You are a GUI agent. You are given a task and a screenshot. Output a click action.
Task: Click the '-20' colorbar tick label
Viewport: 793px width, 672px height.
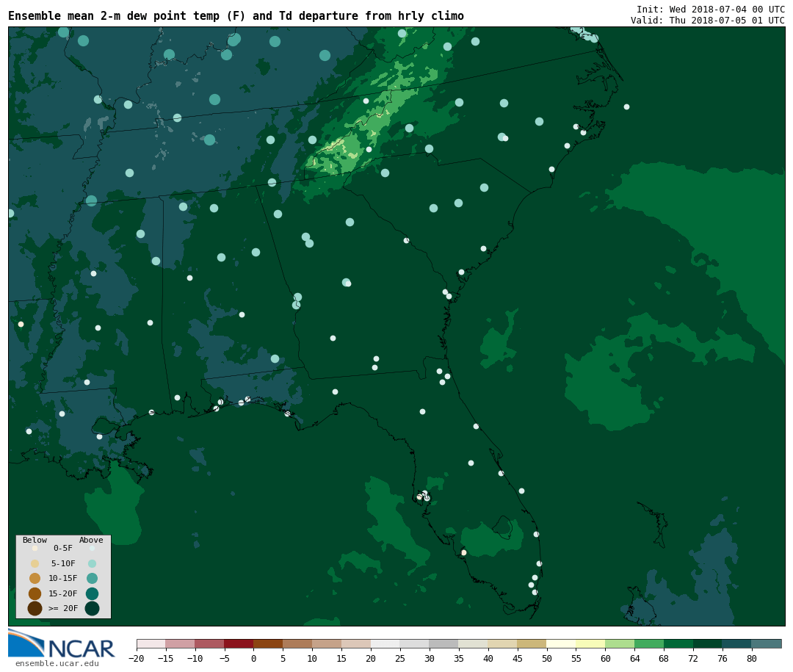(136, 658)
